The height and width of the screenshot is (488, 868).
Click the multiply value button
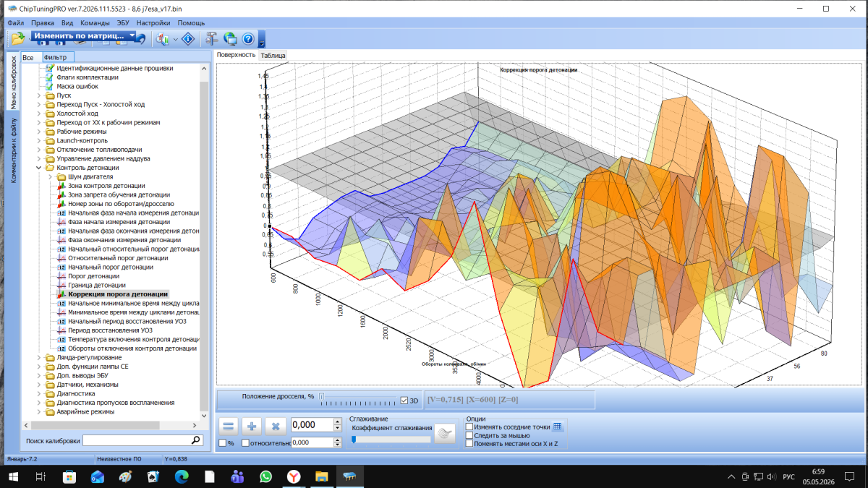(275, 427)
